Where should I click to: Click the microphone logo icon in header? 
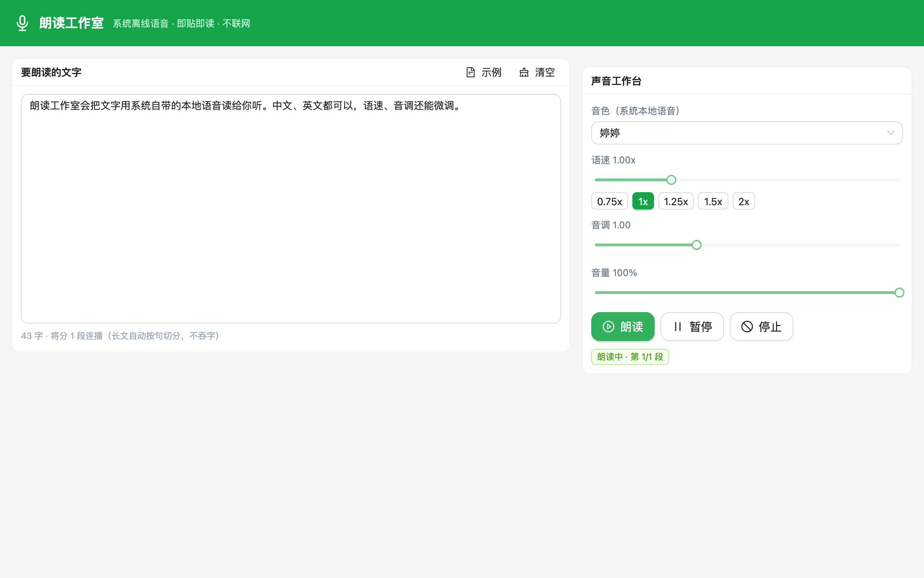pos(22,23)
